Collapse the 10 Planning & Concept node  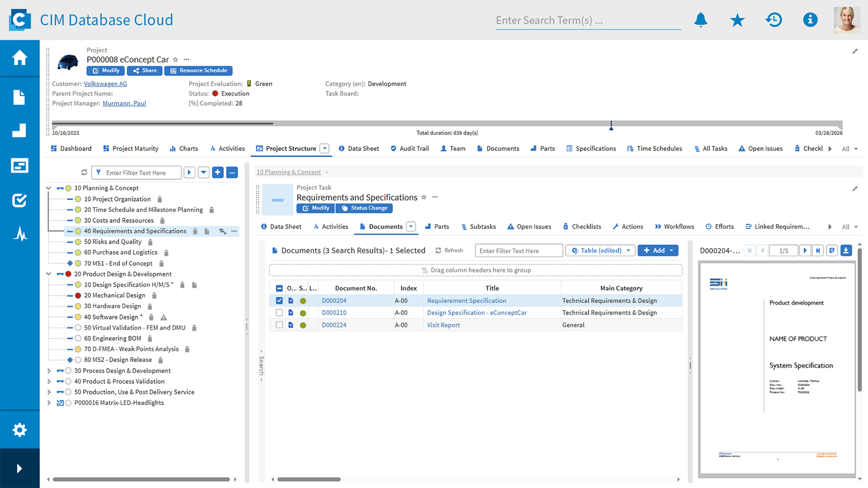[48, 188]
